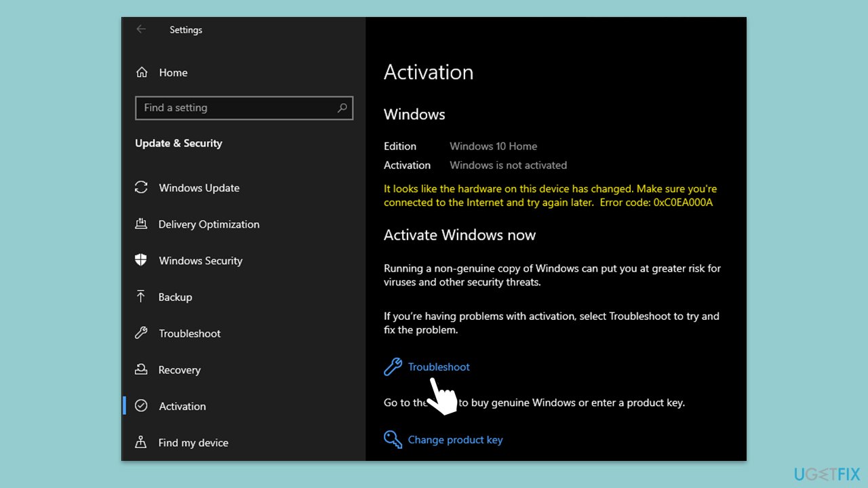Viewport: 868px width, 488px height.
Task: Click the Windows Update refresh icon
Action: 141,188
